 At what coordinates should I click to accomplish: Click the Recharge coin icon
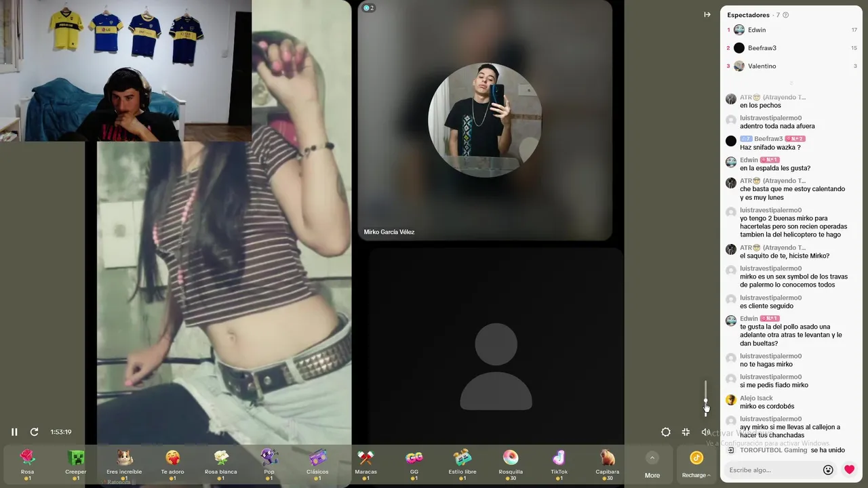pos(696,458)
